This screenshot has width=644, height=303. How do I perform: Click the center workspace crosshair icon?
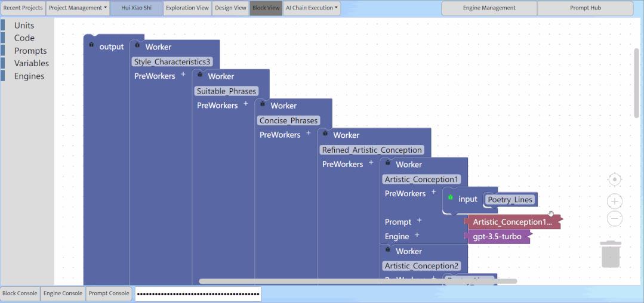click(615, 180)
